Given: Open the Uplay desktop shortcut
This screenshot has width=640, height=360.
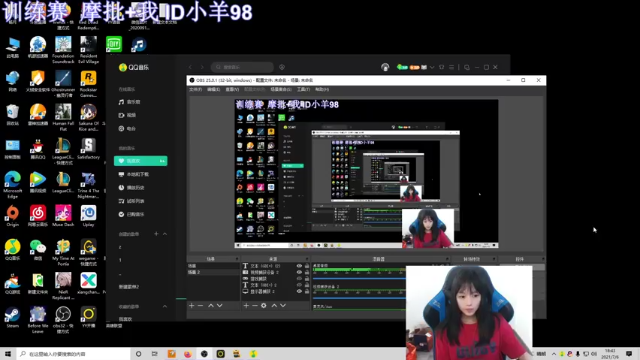Looking at the screenshot, I should tap(88, 216).
